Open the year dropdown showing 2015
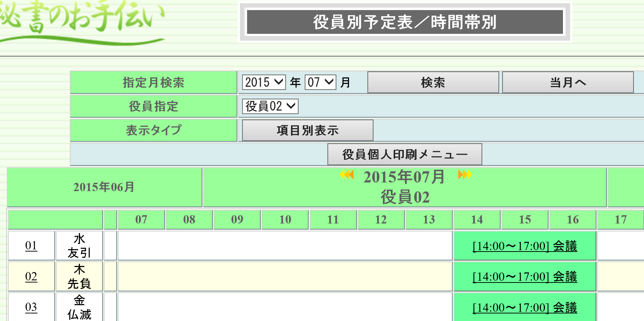This screenshot has height=321, width=644. 264,82
